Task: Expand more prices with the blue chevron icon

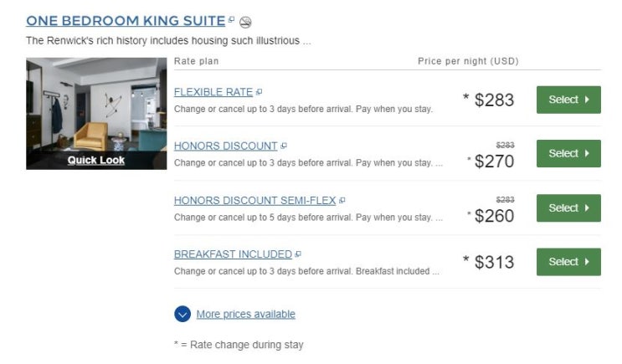Action: [x=182, y=315]
